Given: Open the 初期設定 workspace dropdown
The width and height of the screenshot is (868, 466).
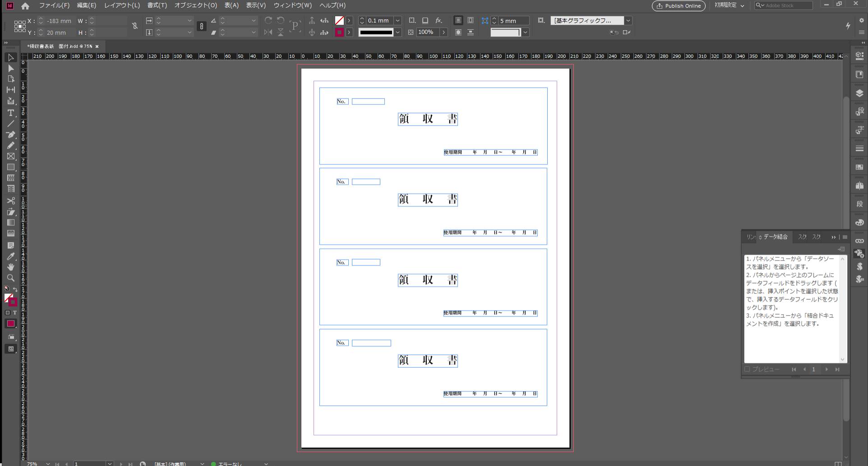Looking at the screenshot, I should (x=729, y=5).
